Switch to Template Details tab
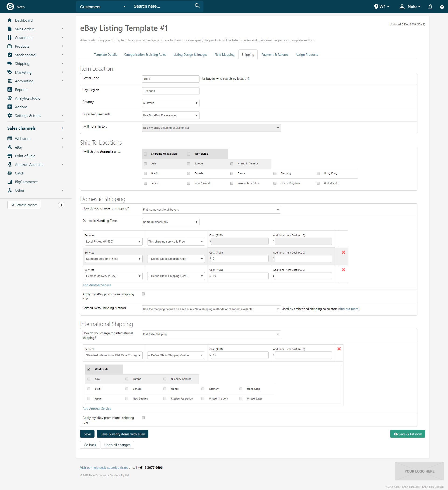The width and height of the screenshot is (448, 490). pyautogui.click(x=105, y=55)
